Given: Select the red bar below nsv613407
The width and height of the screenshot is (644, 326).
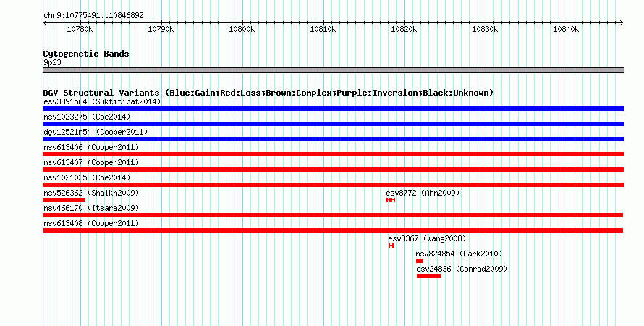Looking at the screenshot, I should point(333,170).
